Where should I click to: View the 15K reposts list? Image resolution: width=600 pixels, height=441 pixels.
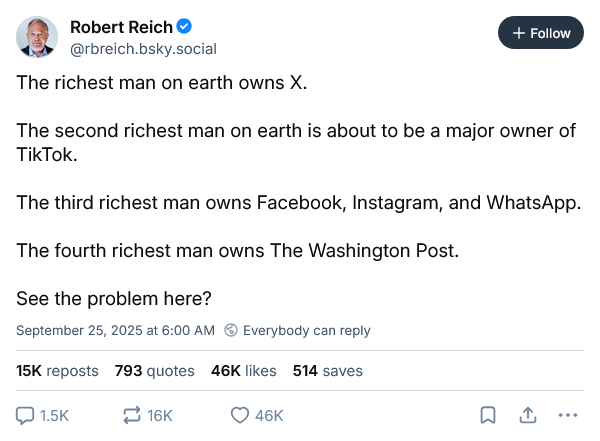[57, 371]
